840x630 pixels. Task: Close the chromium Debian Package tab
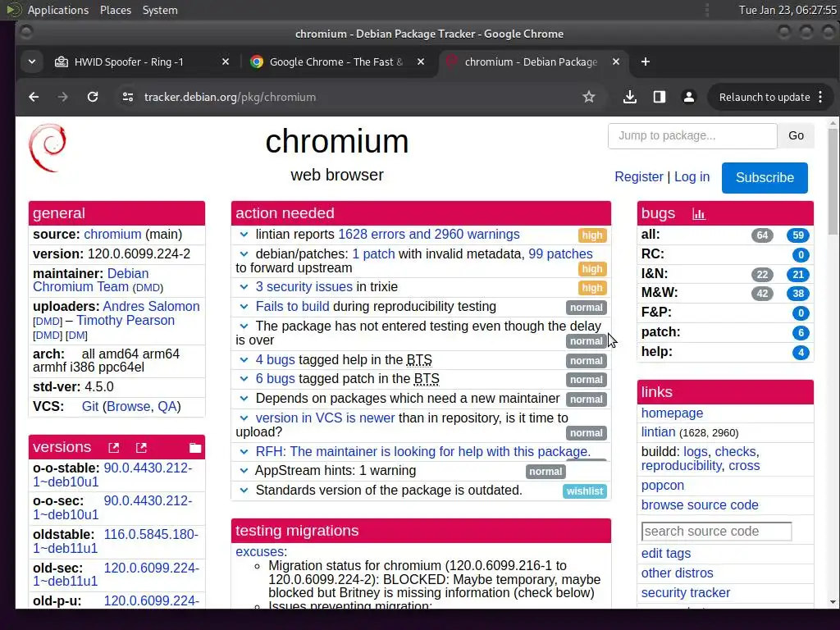tap(616, 62)
